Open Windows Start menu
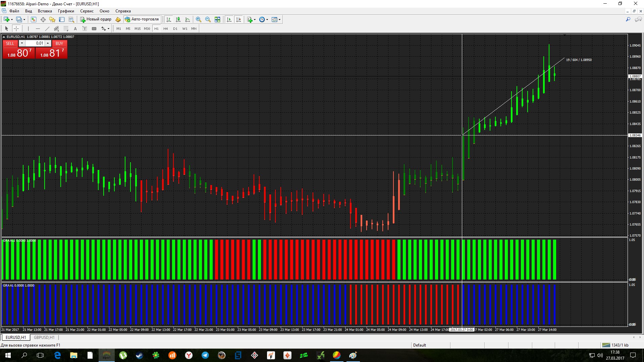Screen dimensions: 644x362 click(8, 355)
